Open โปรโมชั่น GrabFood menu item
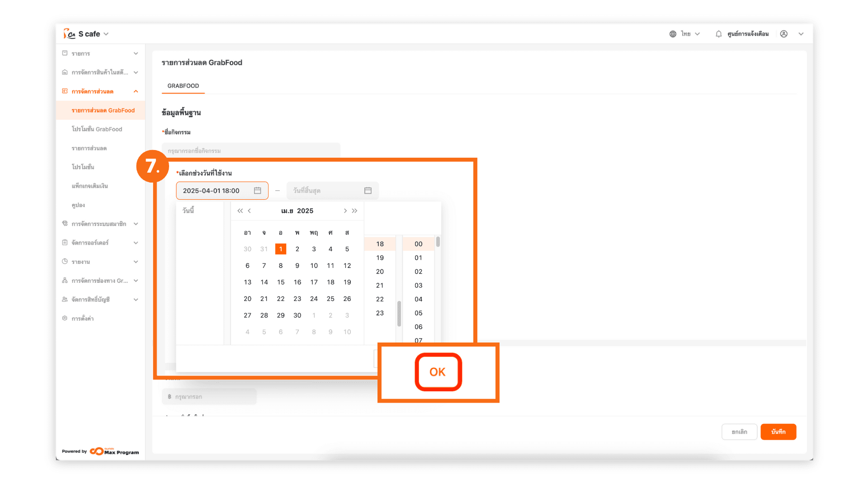This screenshot has height=488, width=868. coord(97,129)
